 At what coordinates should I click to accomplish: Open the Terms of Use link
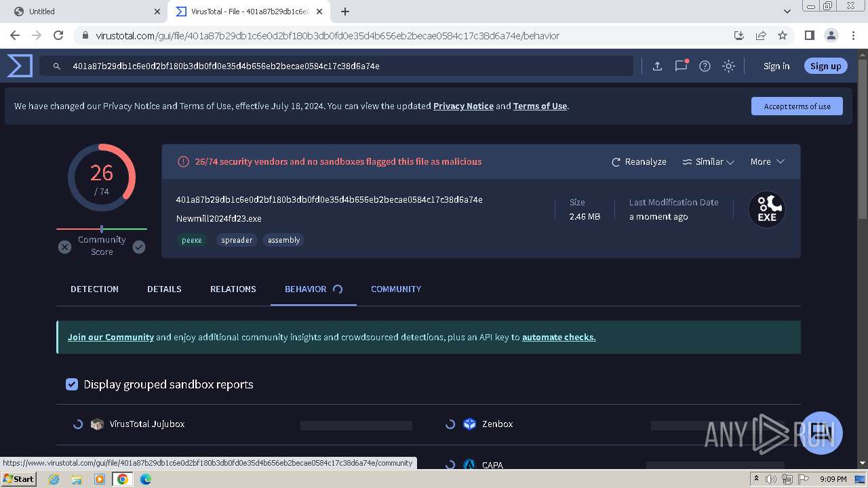(540, 106)
